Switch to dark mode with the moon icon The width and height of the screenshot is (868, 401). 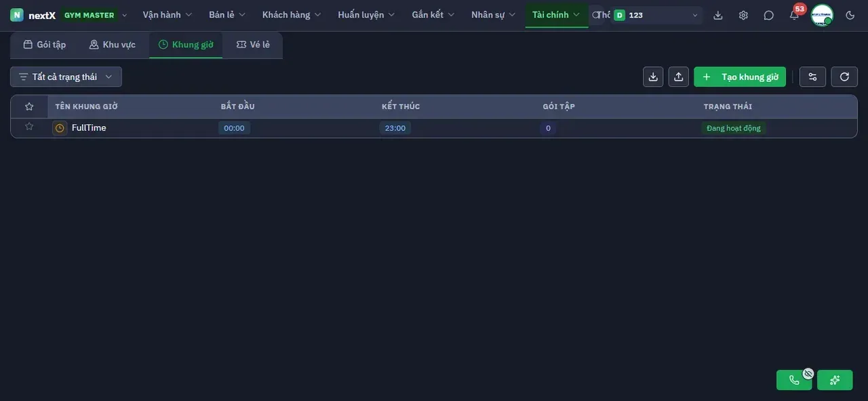[850, 15]
